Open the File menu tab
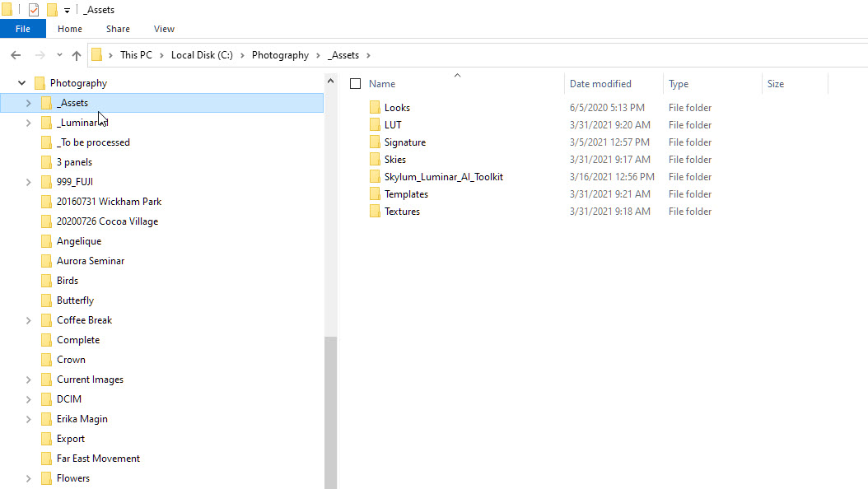This screenshot has height=489, width=868. pos(23,29)
